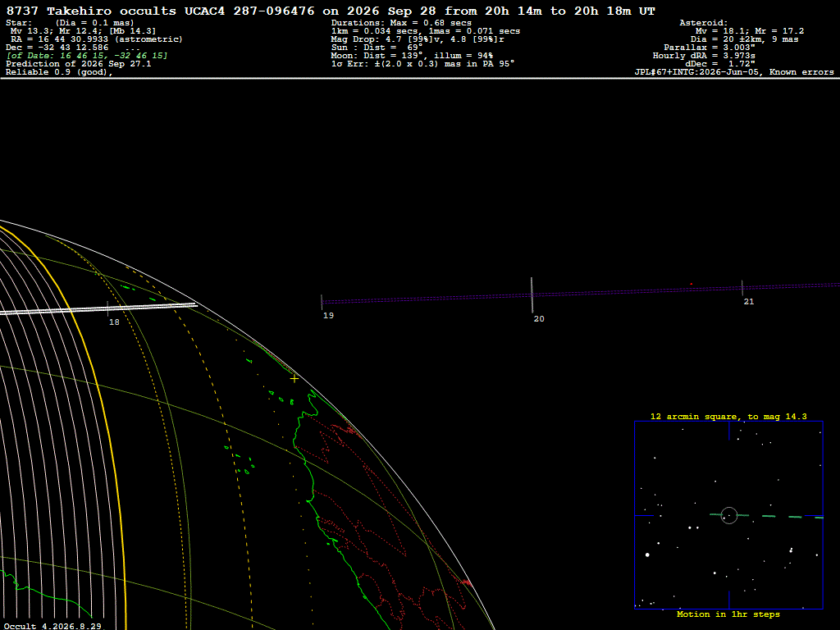This screenshot has width=840, height=630.
Task: Click the 'Mag Drop' information line
Action: (418, 39)
